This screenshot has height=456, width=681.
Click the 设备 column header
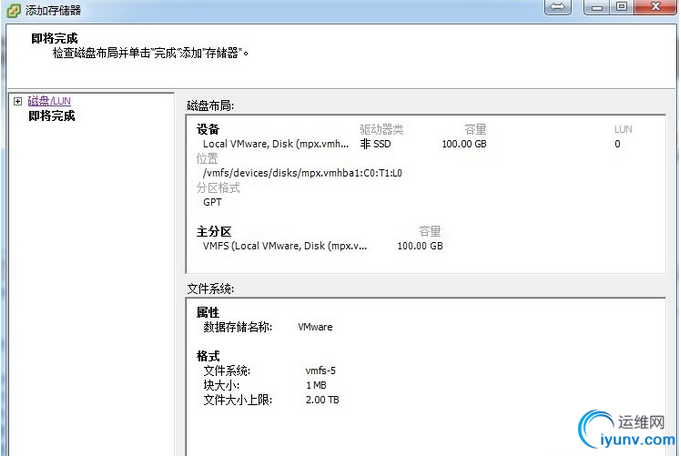click(208, 129)
